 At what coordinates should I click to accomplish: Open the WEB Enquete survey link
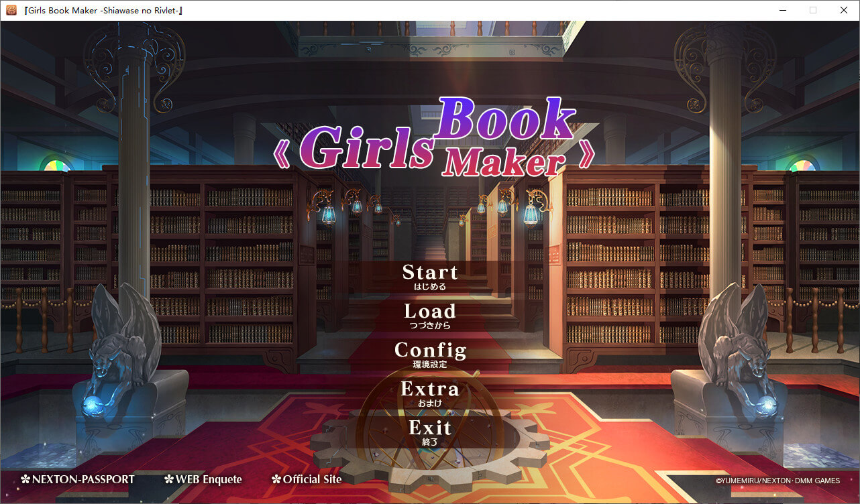pos(208,479)
